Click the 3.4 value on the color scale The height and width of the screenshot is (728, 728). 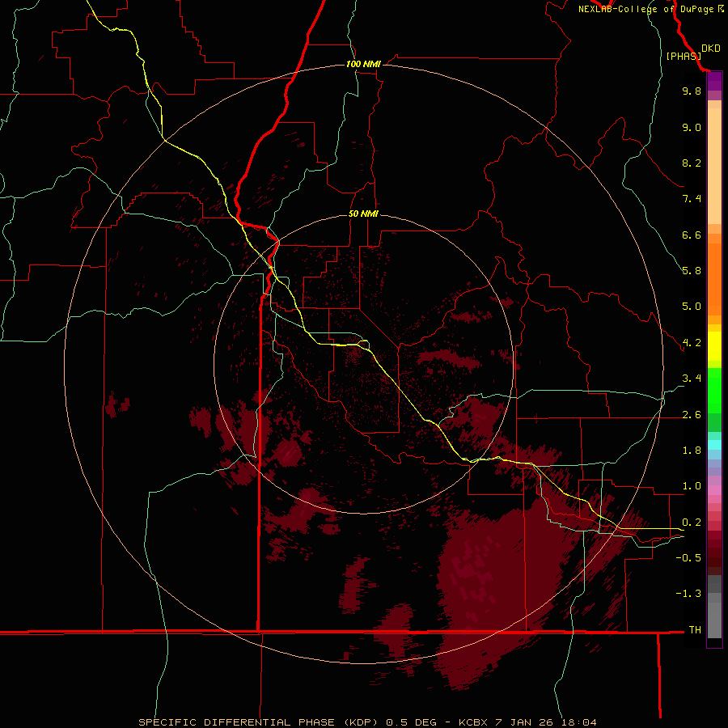[x=692, y=379]
